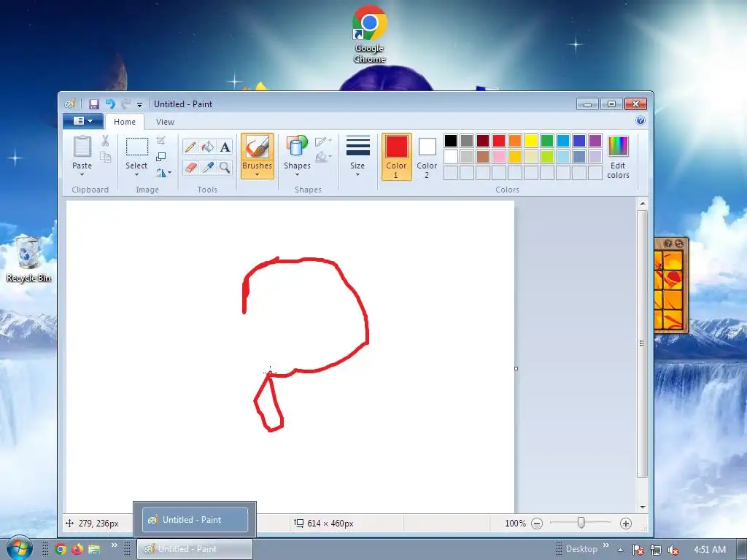This screenshot has height=560, width=747.
Task: Switch to the View ribbon tab
Action: click(166, 122)
